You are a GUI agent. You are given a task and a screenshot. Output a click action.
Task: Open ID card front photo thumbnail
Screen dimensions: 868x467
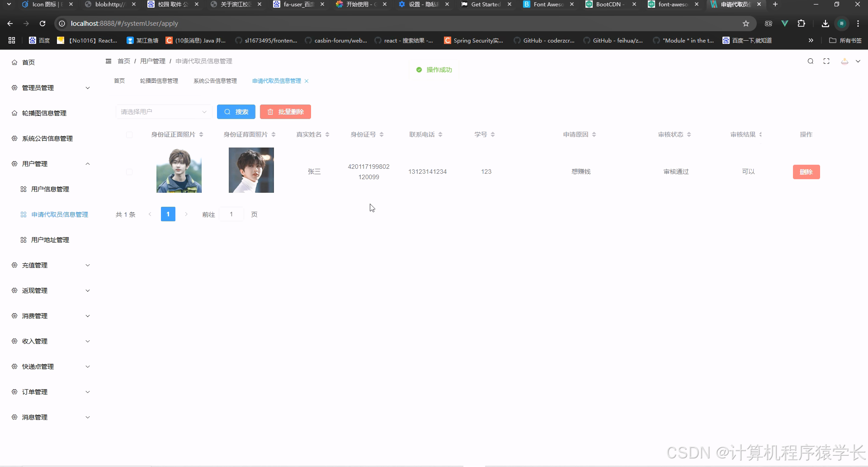click(x=179, y=170)
